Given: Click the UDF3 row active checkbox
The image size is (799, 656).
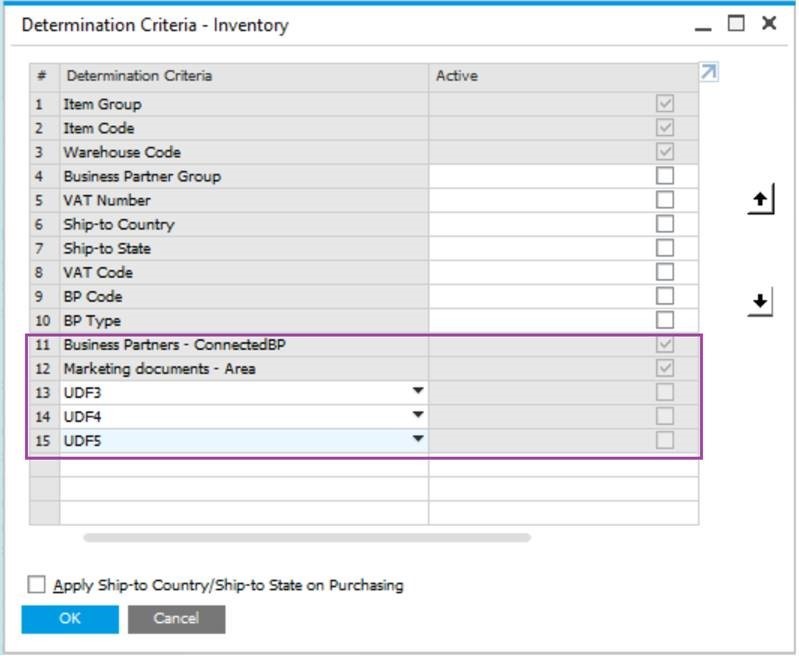Looking at the screenshot, I should click(x=665, y=392).
